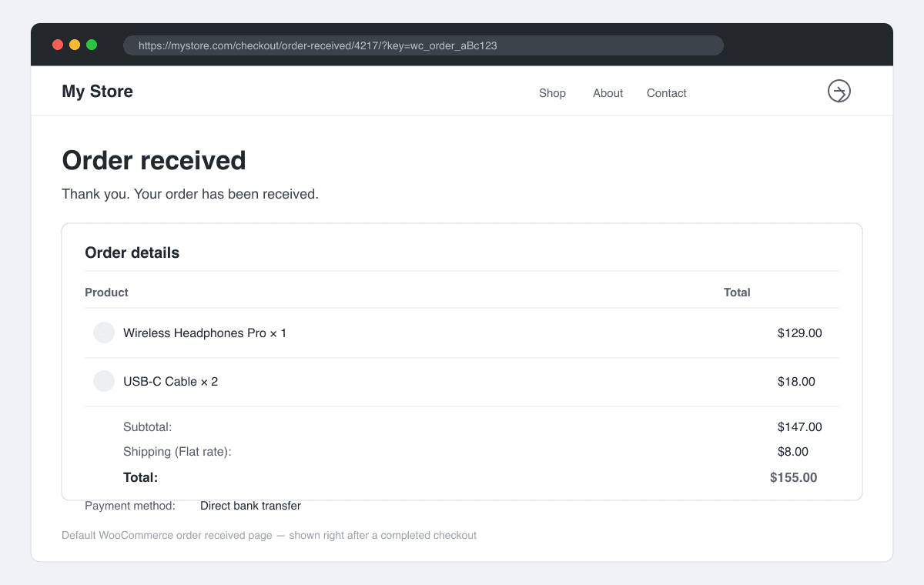Screen dimensions: 924x585
Task: Click the Product column header
Action: pyautogui.click(x=106, y=292)
